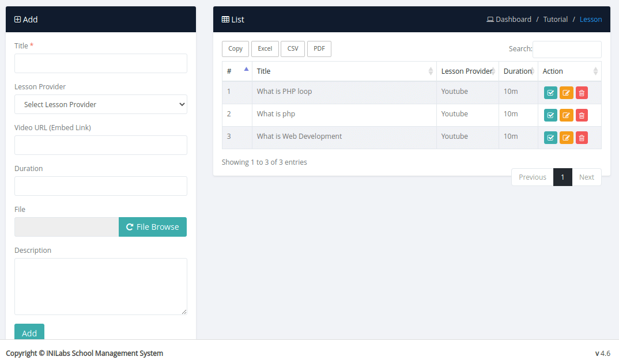Go to the Next page
This screenshot has width=619, height=364.
pos(586,177)
